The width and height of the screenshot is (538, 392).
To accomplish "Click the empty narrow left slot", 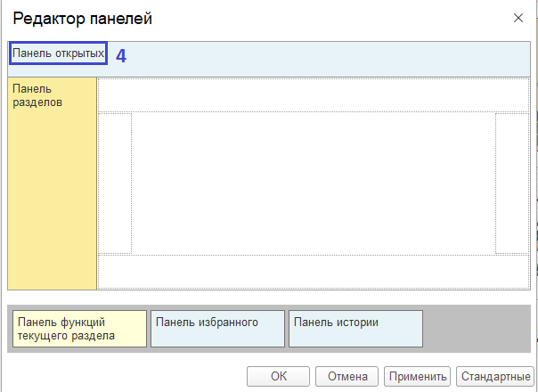I will pyautogui.click(x=115, y=183).
